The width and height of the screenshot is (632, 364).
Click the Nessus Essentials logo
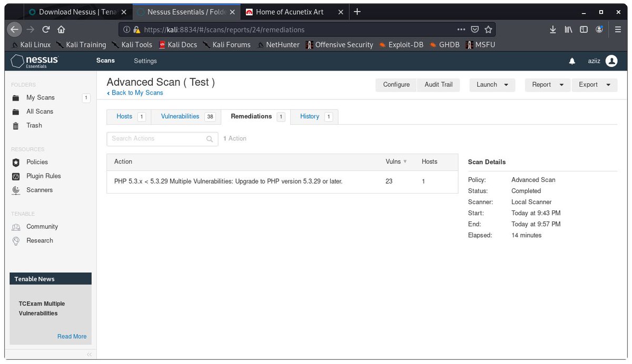(35, 61)
